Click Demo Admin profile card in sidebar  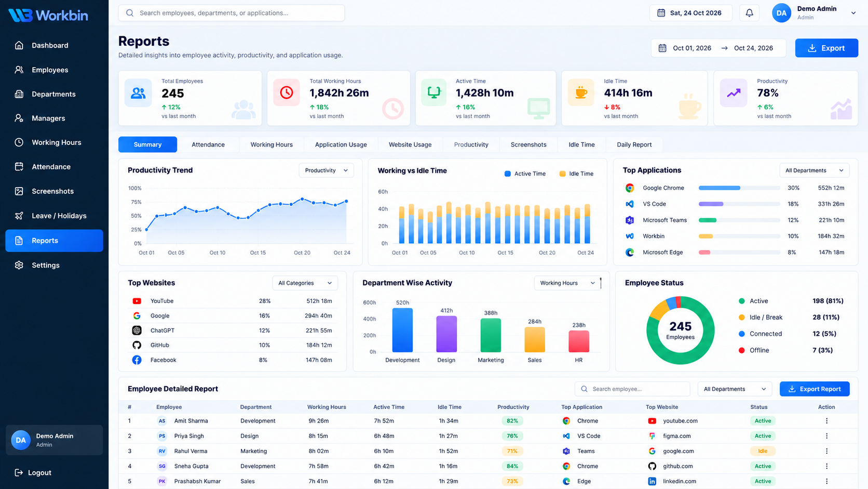point(54,440)
